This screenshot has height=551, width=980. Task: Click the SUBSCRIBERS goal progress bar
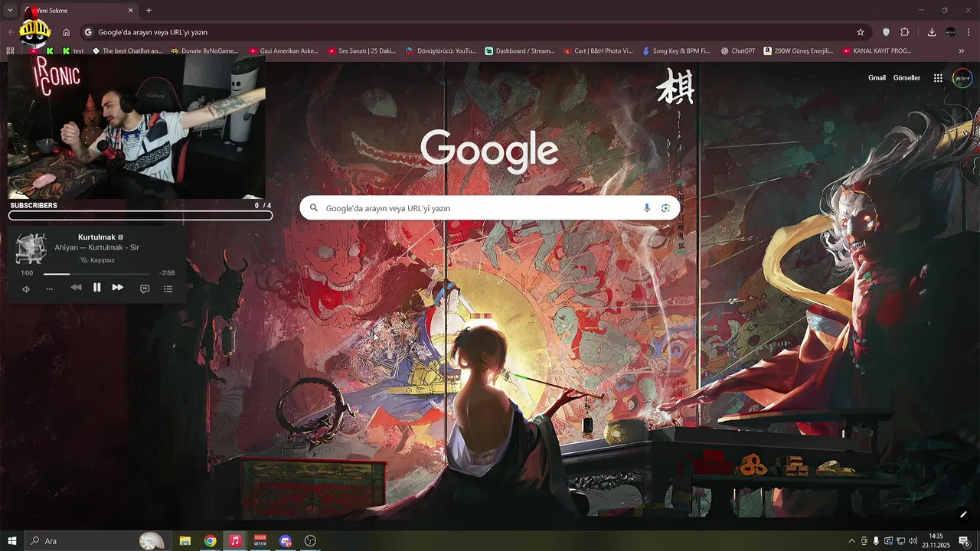coord(140,216)
